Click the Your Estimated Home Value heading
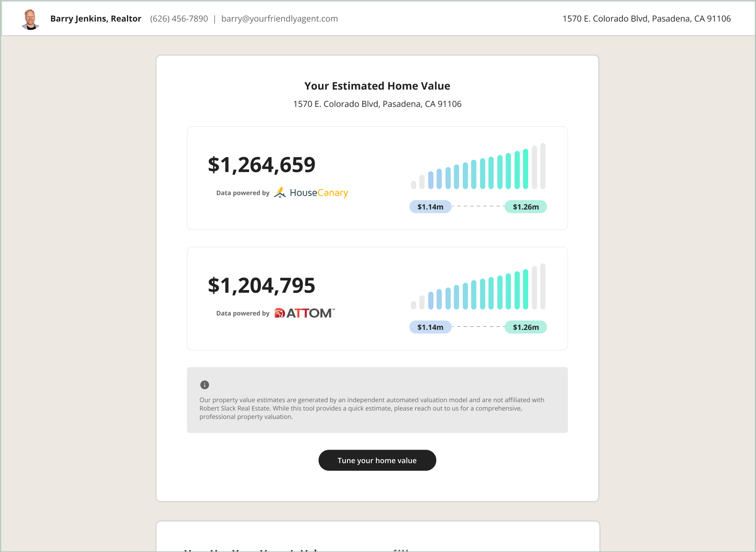Viewport: 756px width, 552px height. pyautogui.click(x=377, y=86)
